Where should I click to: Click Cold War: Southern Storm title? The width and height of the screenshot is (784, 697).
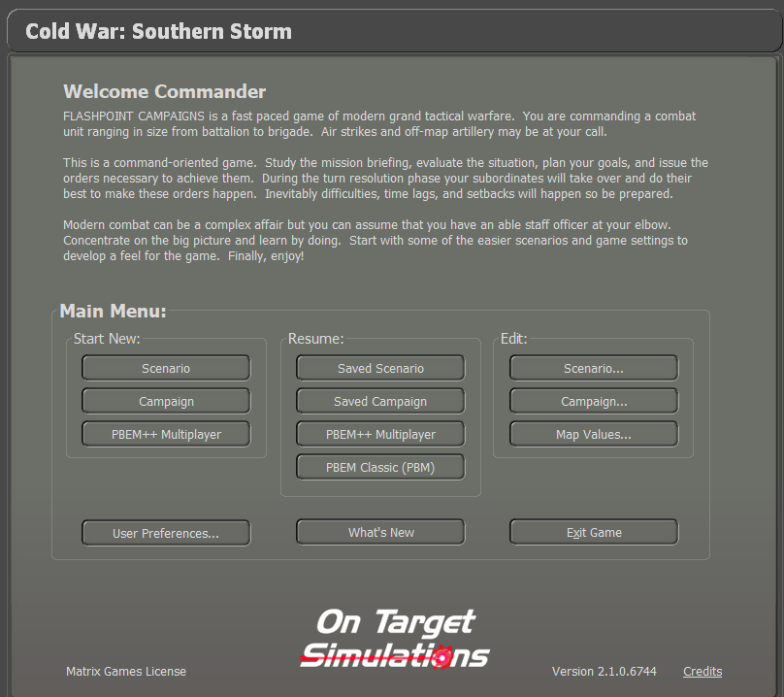(x=158, y=31)
